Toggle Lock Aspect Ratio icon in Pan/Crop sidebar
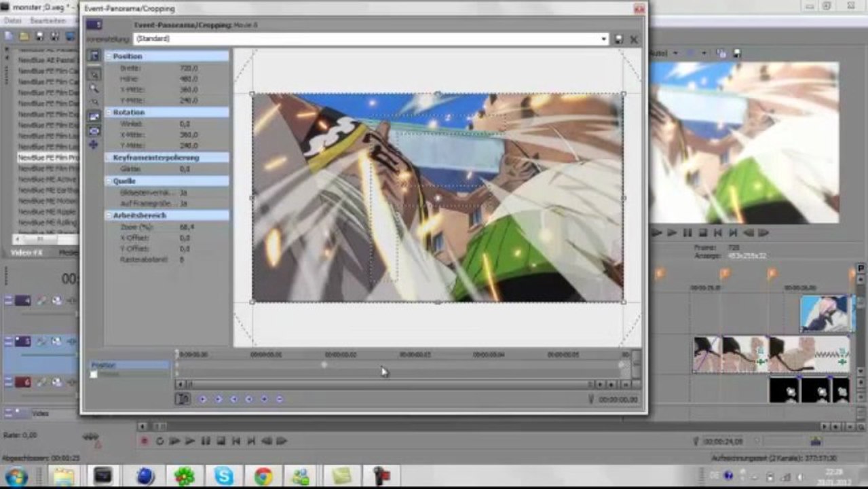 click(x=94, y=117)
